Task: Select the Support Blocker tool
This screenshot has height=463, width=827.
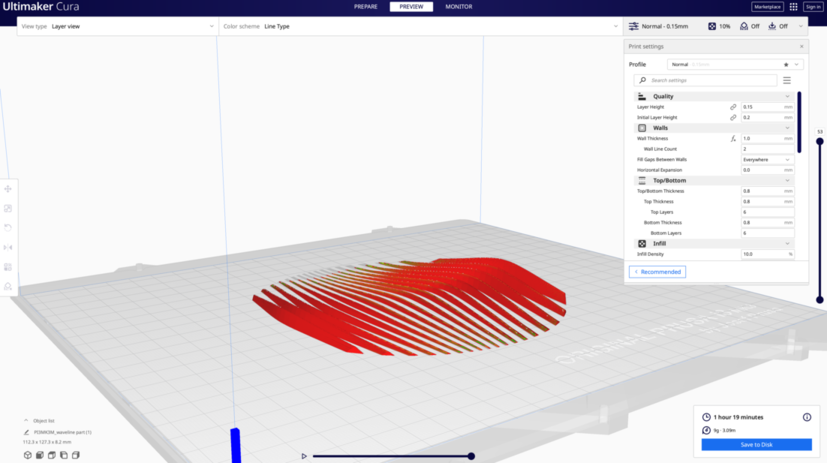Action: click(x=8, y=286)
